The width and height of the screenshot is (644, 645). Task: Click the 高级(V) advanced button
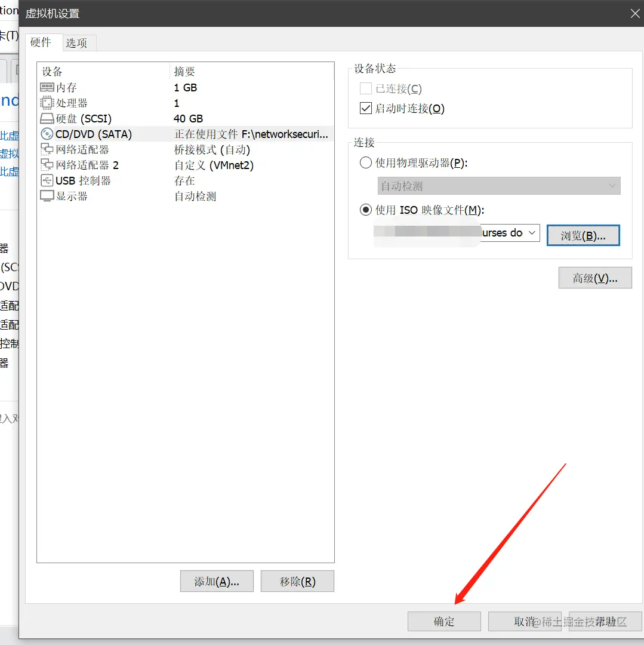[594, 278]
